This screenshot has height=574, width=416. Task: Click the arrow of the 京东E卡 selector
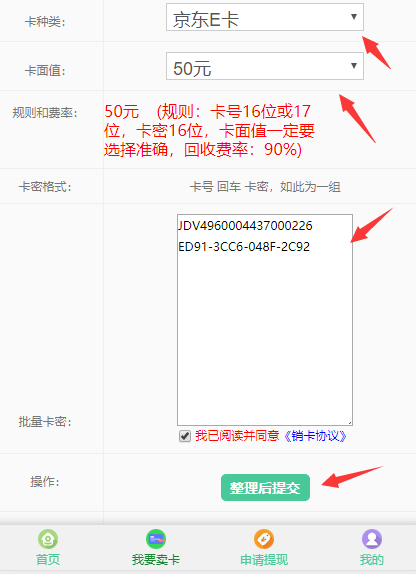click(354, 16)
